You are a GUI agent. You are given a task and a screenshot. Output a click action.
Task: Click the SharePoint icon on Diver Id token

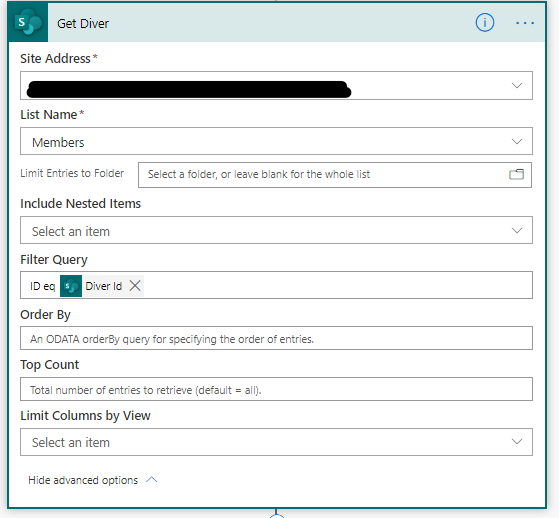point(71,286)
